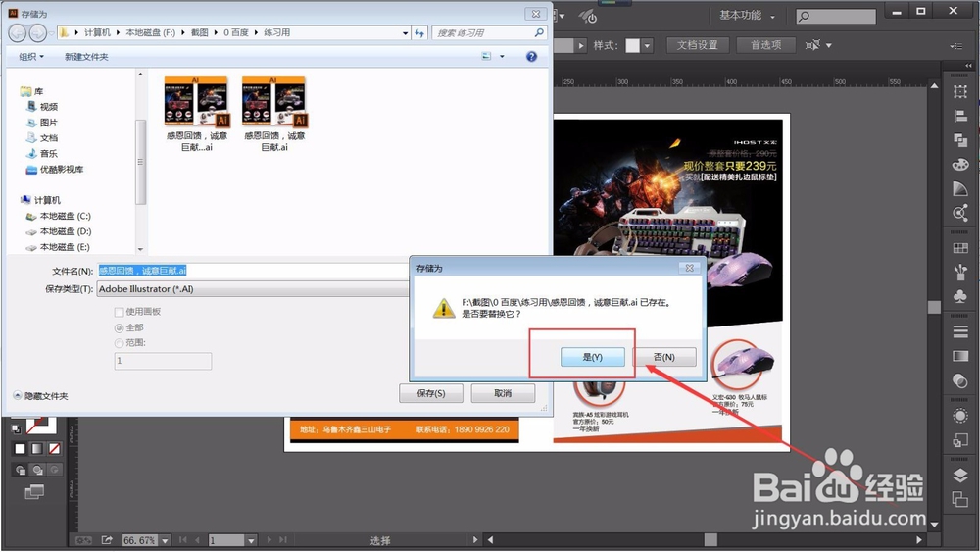980x552 pixels.
Task: Open the 基本功能 workspace dropdown
Action: click(747, 16)
